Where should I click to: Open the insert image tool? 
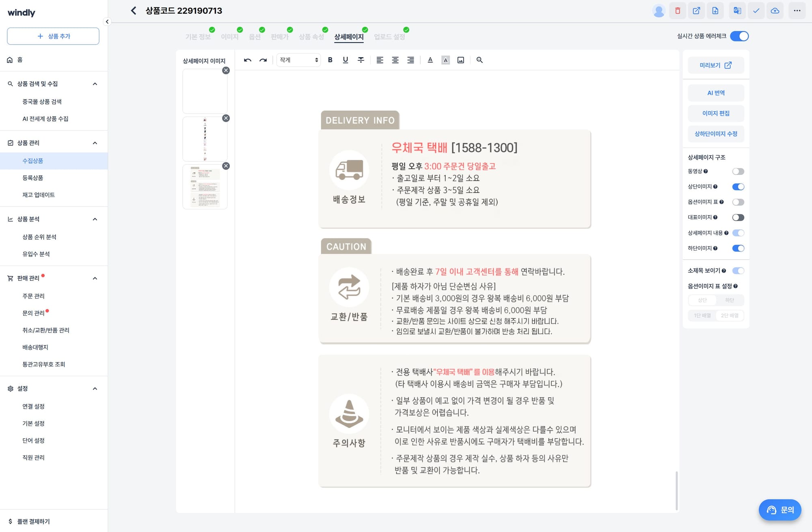tap(460, 60)
